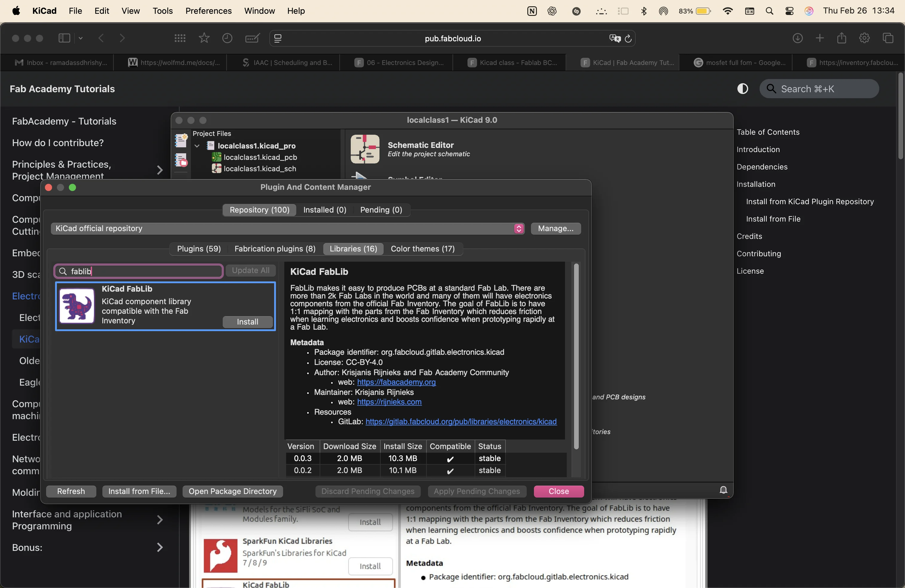
Task: Switch to the Installed (0) tab
Action: pos(324,210)
